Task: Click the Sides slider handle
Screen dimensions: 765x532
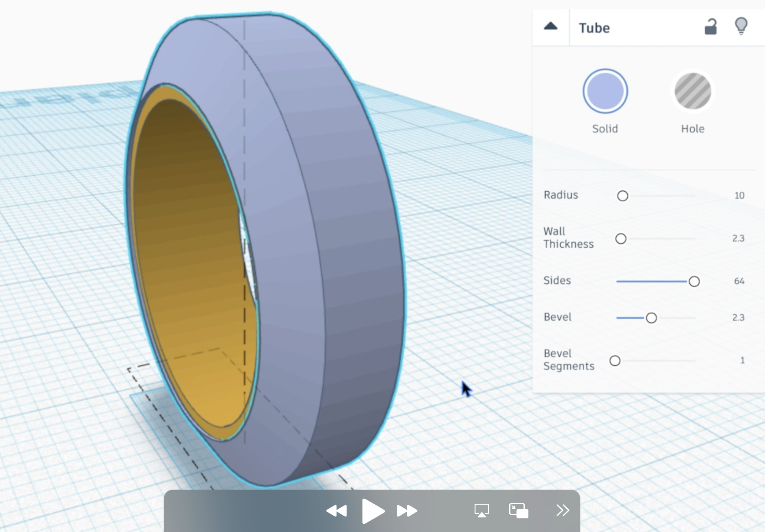Action: coord(694,281)
